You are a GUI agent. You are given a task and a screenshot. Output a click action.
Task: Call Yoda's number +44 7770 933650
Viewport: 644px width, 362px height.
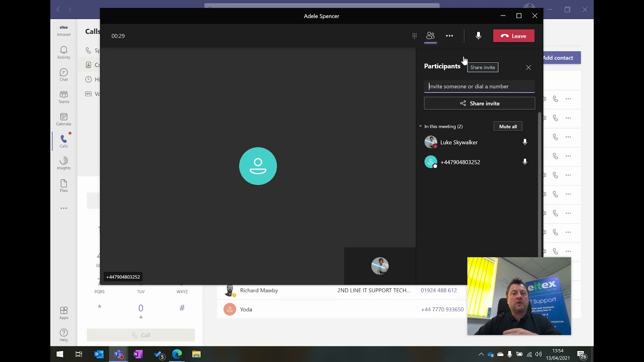point(442,309)
